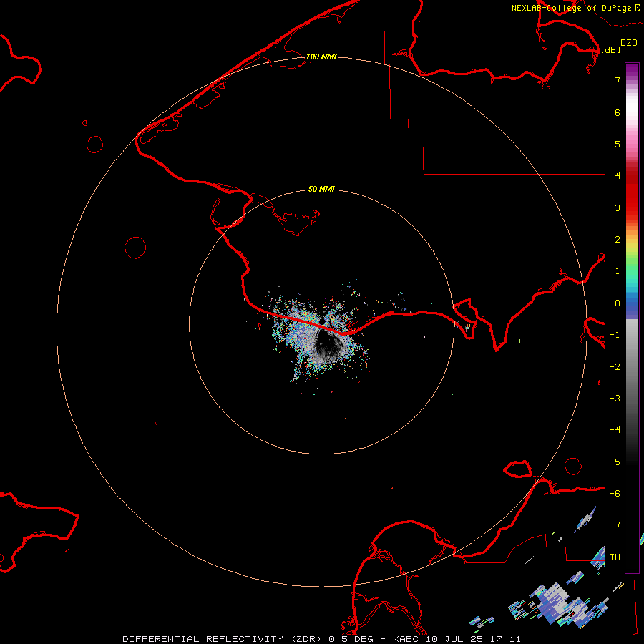Click the -1 dB value on the scale
The image size is (644, 644).
615,335
